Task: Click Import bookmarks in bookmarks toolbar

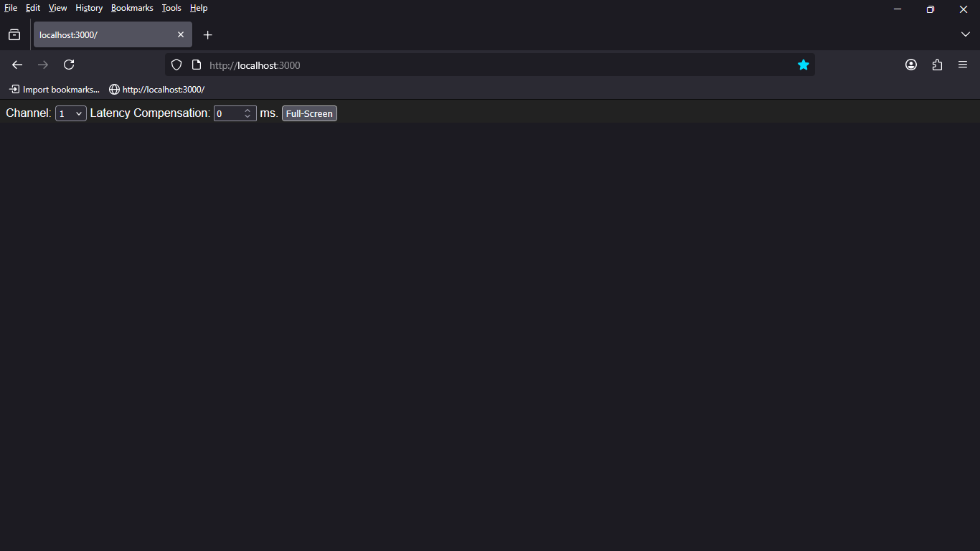Action: (55, 90)
